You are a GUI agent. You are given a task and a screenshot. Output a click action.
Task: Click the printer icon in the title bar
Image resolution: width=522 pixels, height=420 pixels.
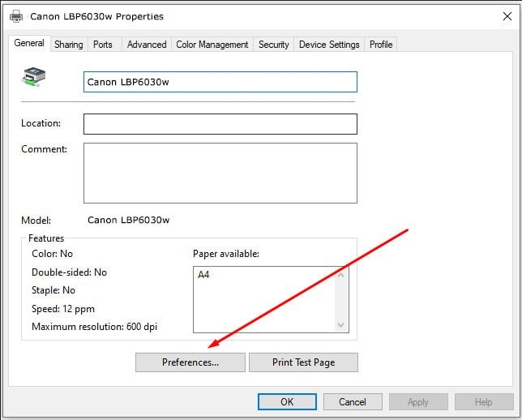point(16,16)
